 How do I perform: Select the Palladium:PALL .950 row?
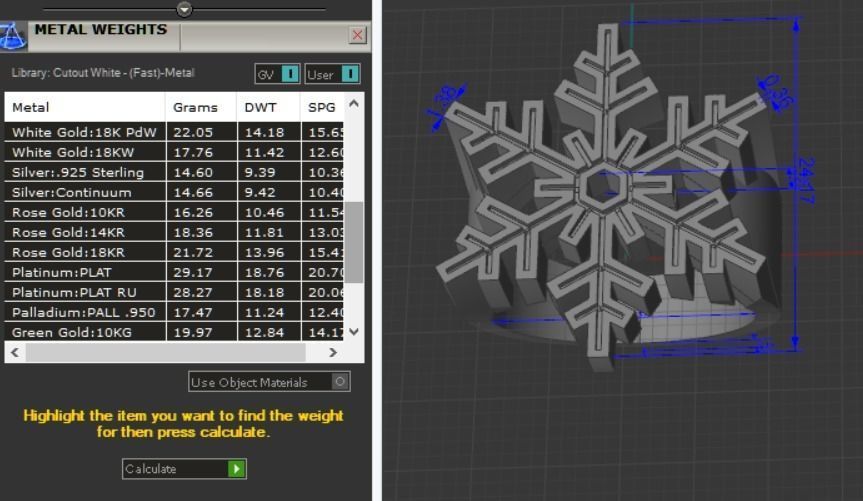pyautogui.click(x=174, y=312)
